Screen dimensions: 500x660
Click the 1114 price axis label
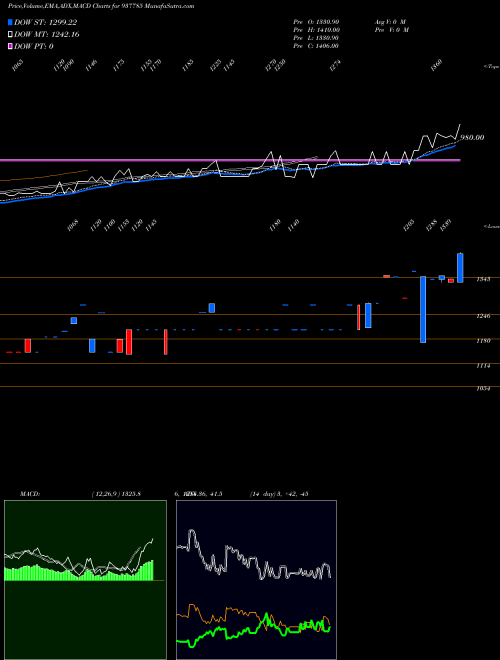pyautogui.click(x=483, y=366)
